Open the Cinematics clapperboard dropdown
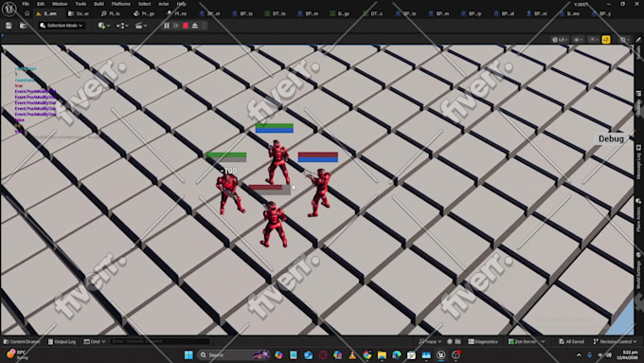644x363 pixels. point(140,26)
